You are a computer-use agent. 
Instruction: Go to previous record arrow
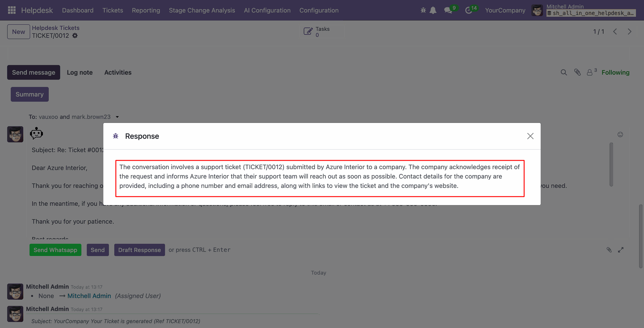click(x=615, y=31)
